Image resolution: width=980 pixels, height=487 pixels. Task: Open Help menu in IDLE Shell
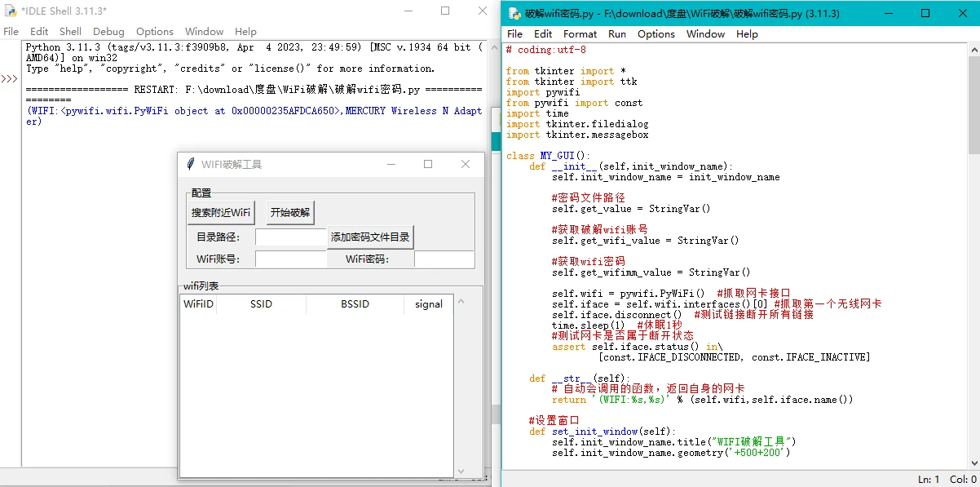[245, 32]
